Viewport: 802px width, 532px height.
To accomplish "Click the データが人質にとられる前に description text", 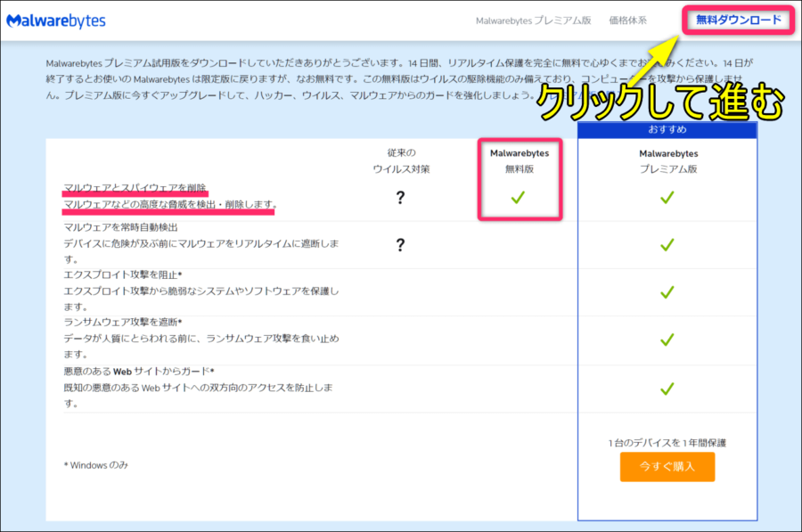I will [201, 347].
